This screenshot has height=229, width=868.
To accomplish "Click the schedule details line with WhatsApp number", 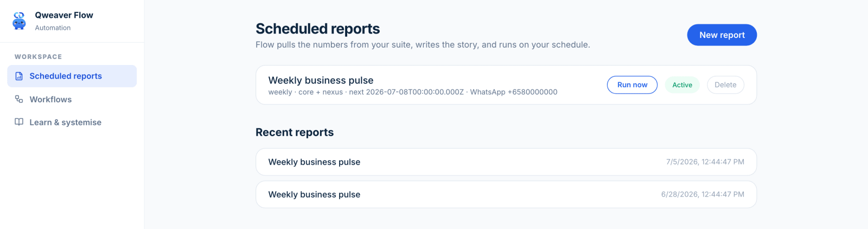I will point(412,92).
